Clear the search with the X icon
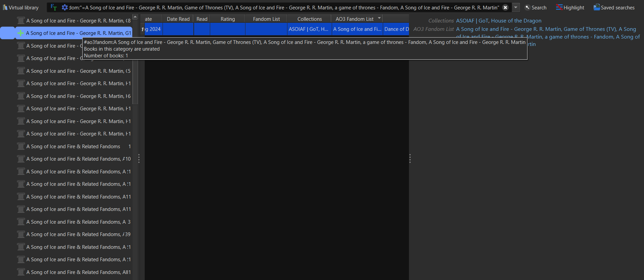The height and width of the screenshot is (280, 644). pyautogui.click(x=505, y=7)
